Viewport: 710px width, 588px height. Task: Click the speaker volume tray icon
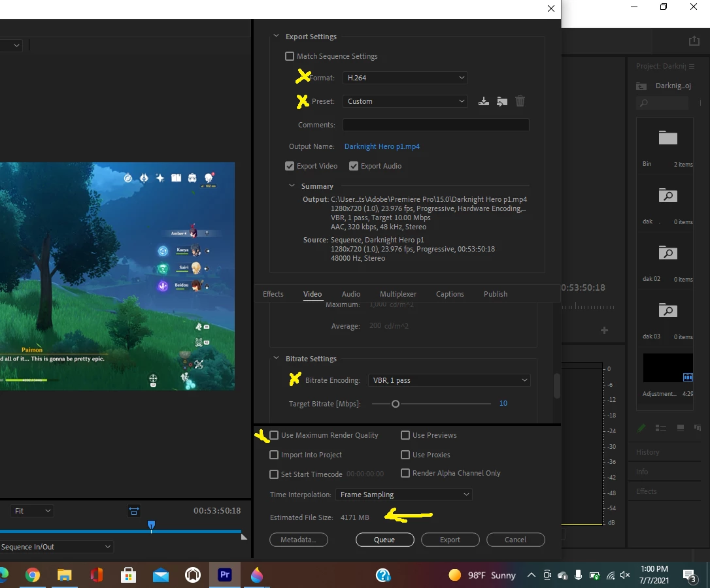(625, 576)
